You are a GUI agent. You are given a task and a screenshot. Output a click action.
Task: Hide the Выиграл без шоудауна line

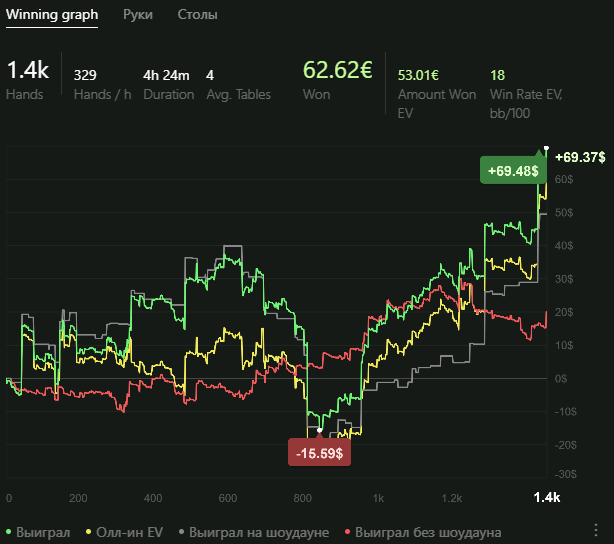click(x=428, y=532)
